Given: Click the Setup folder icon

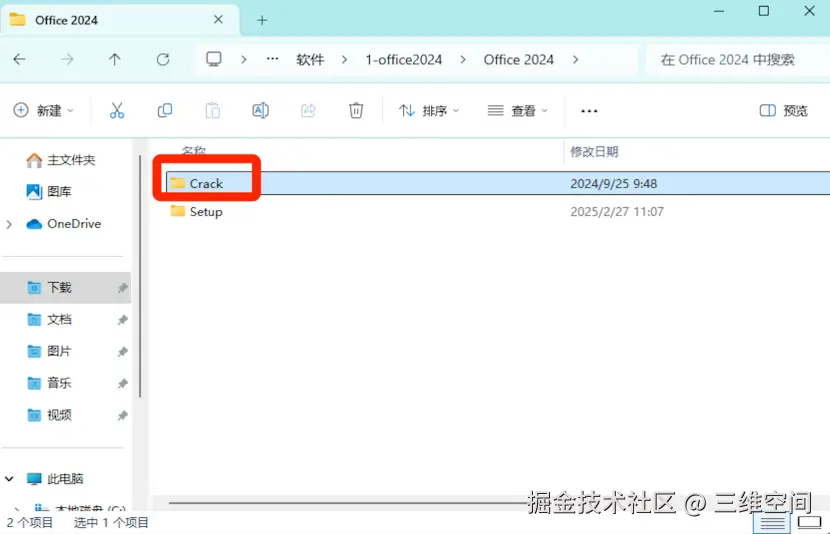Looking at the screenshot, I should coord(177,211).
